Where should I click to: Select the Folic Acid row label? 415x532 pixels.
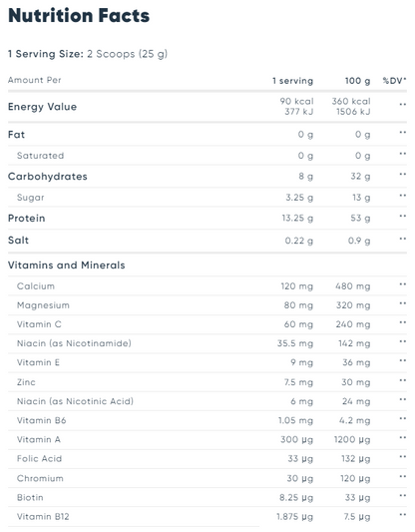(x=39, y=459)
